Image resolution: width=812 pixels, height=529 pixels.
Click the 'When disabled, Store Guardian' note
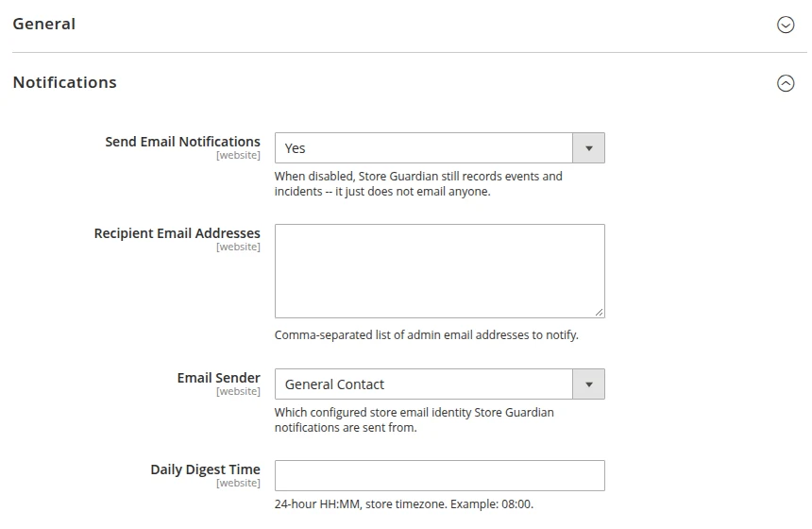(x=418, y=183)
